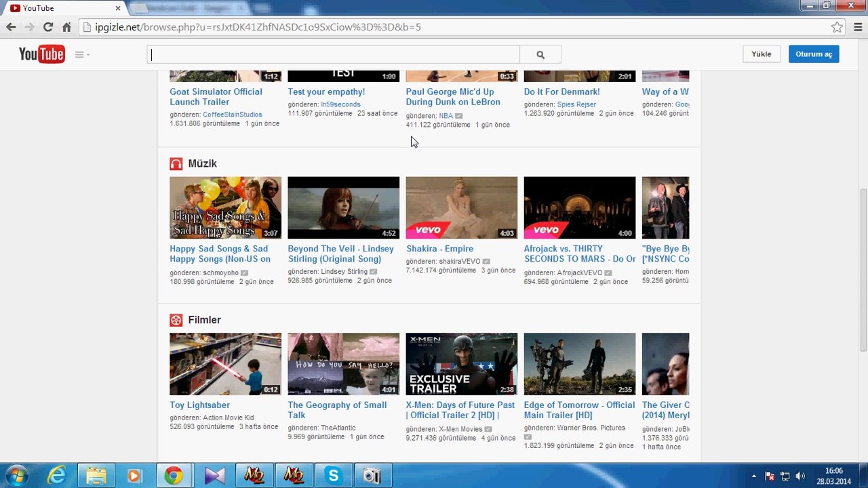Open the media player taskbar icon
Screen dimensions: 868x488
[x=134, y=476]
